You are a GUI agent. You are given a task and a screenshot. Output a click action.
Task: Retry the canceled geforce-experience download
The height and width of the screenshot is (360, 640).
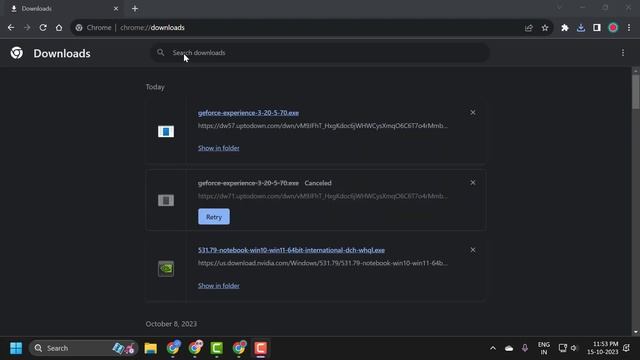[x=214, y=217]
